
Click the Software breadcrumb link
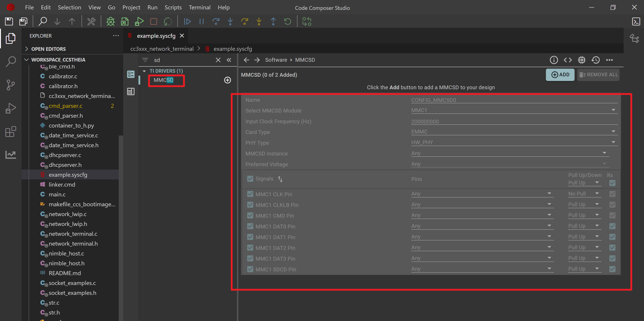click(276, 60)
